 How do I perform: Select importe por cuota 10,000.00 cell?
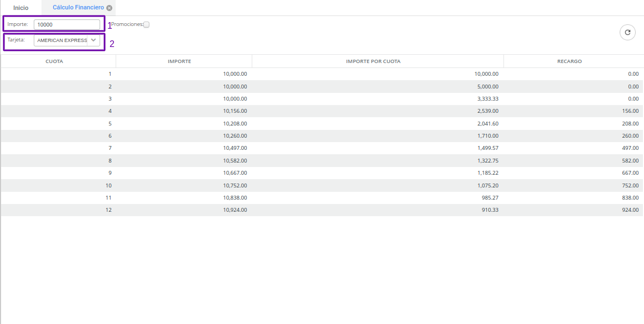[x=378, y=74]
